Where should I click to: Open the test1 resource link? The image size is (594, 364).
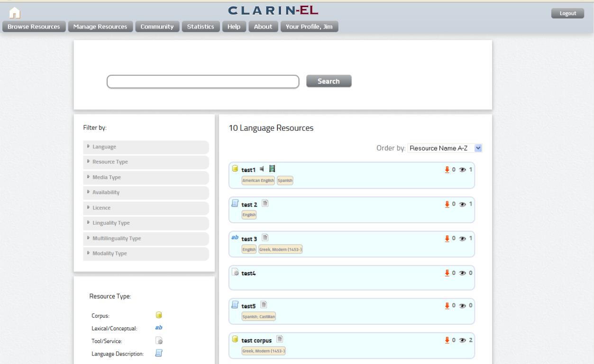[x=248, y=170]
